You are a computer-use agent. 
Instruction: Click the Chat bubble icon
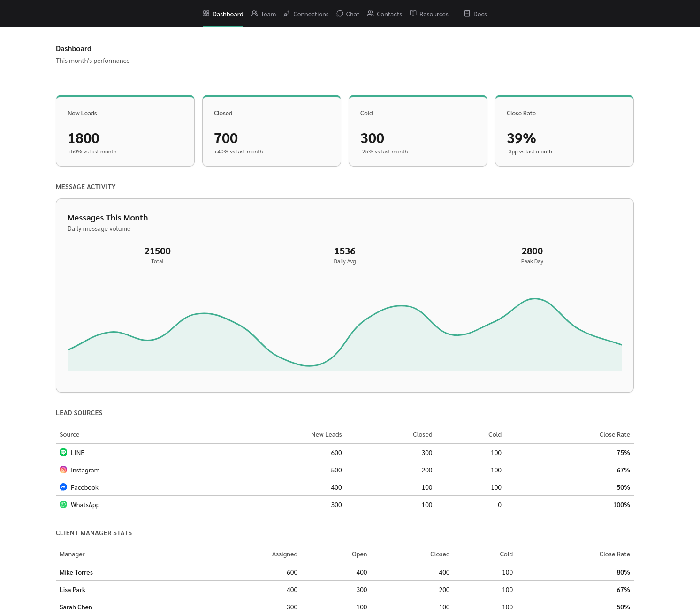(339, 14)
